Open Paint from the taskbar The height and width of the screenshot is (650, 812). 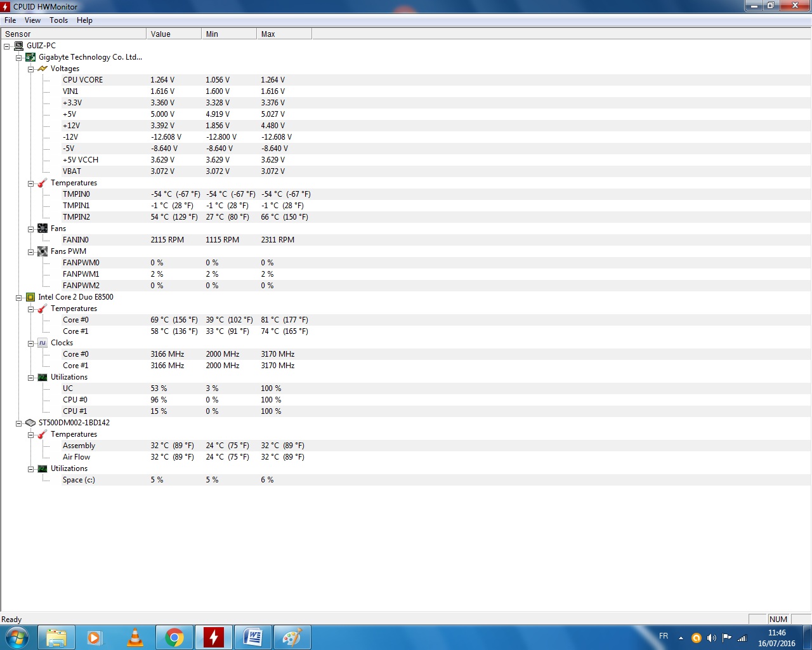point(292,637)
